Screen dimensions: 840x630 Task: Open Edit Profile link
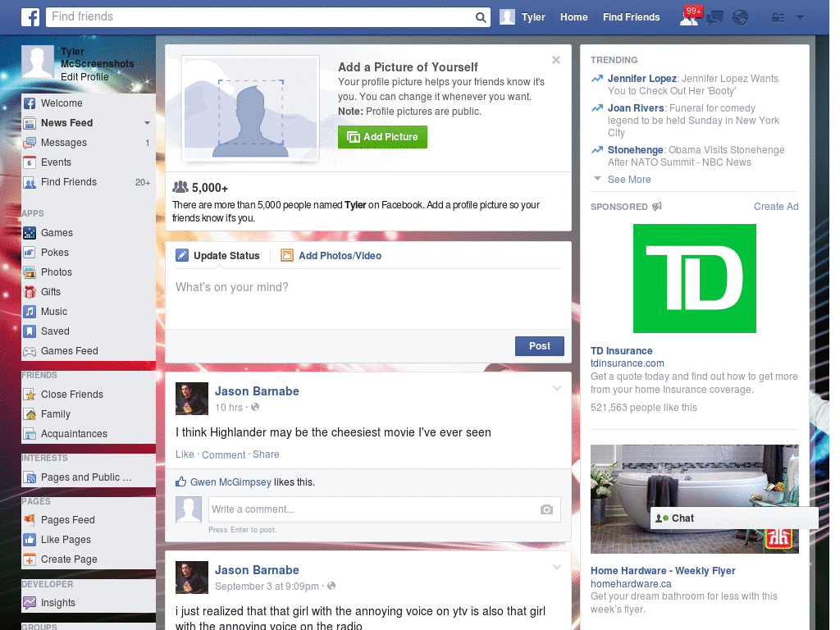click(84, 77)
